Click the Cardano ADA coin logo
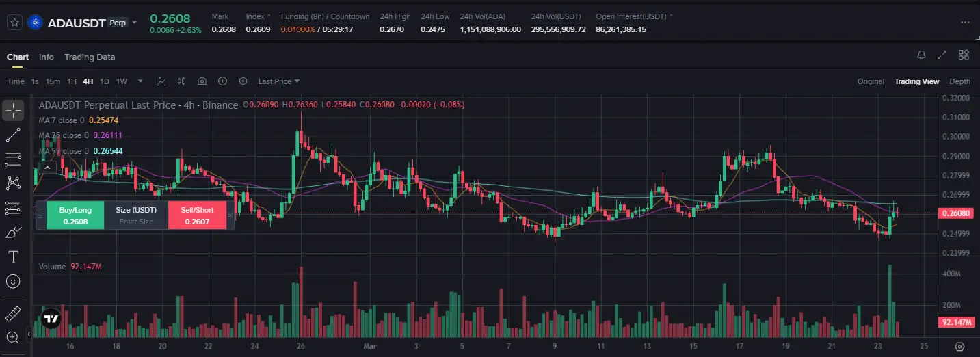The width and height of the screenshot is (980, 357). pos(35,23)
